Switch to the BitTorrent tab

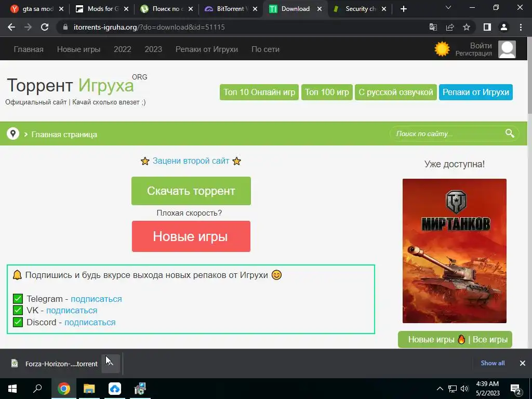232,9
